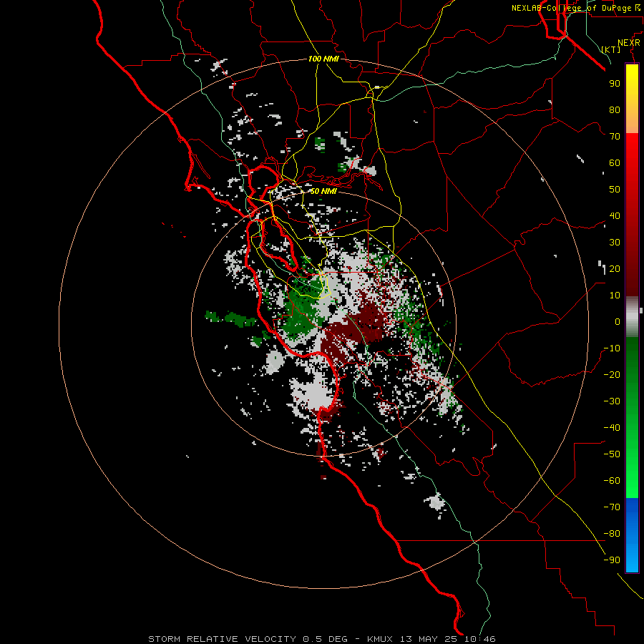Click the velocity scale label "-70"
The height and width of the screenshot is (644, 644).
(612, 507)
